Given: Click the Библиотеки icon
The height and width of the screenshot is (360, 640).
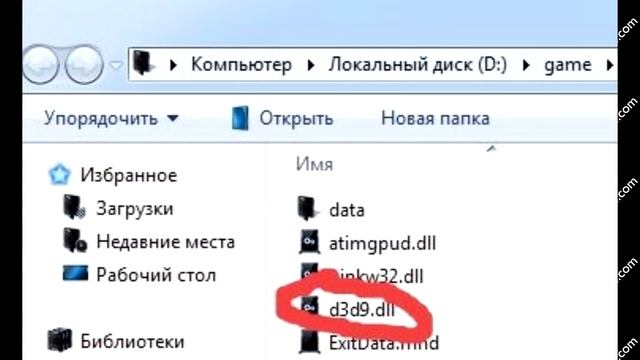Looking at the screenshot, I should pos(60,340).
